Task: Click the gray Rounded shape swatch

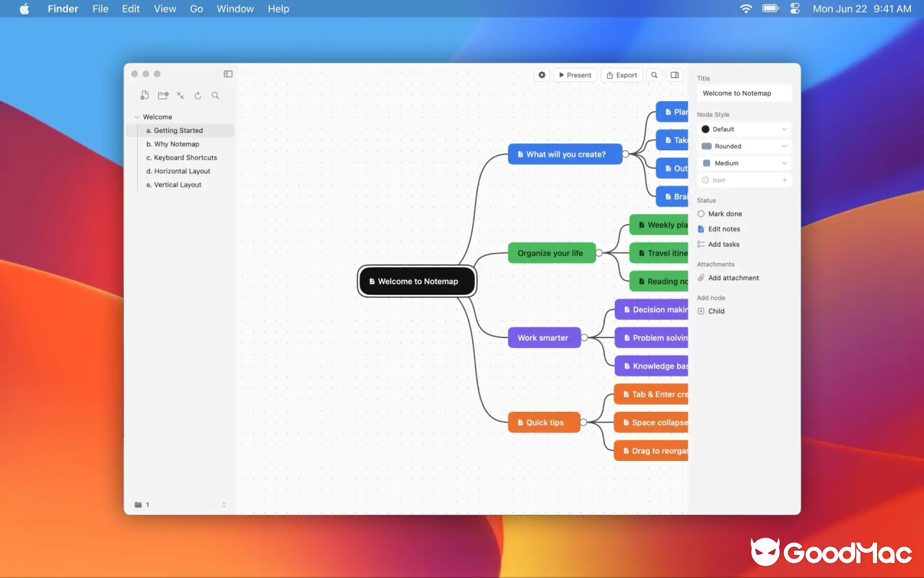Action: click(707, 146)
